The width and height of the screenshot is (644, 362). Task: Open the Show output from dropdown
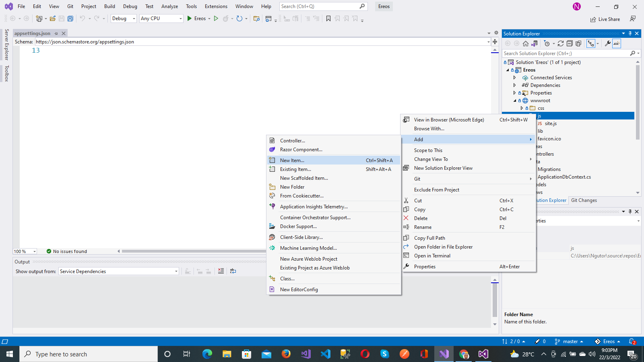pyautogui.click(x=119, y=271)
